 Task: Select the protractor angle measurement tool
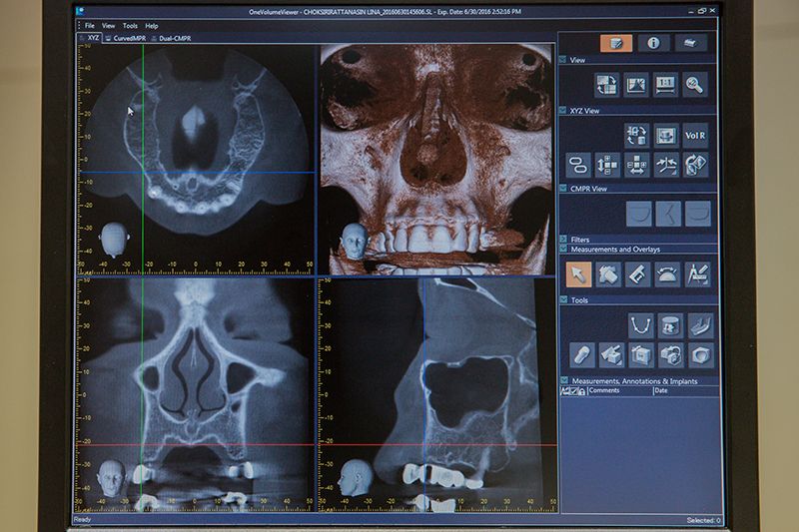(x=667, y=274)
